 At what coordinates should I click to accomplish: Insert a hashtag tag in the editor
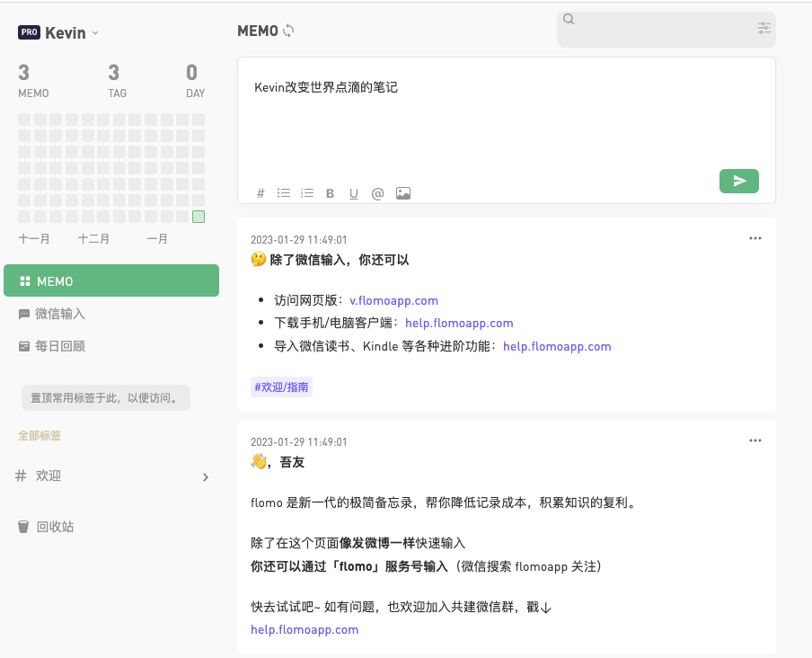tap(260, 193)
